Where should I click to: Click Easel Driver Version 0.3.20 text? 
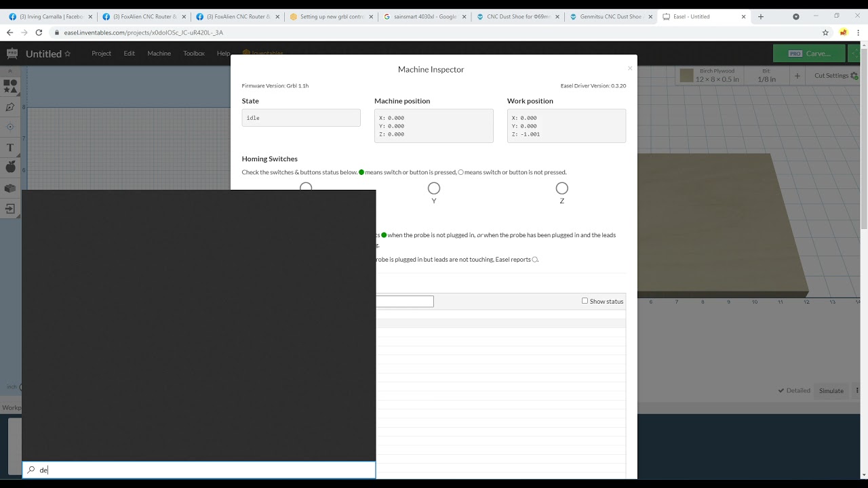coord(593,86)
